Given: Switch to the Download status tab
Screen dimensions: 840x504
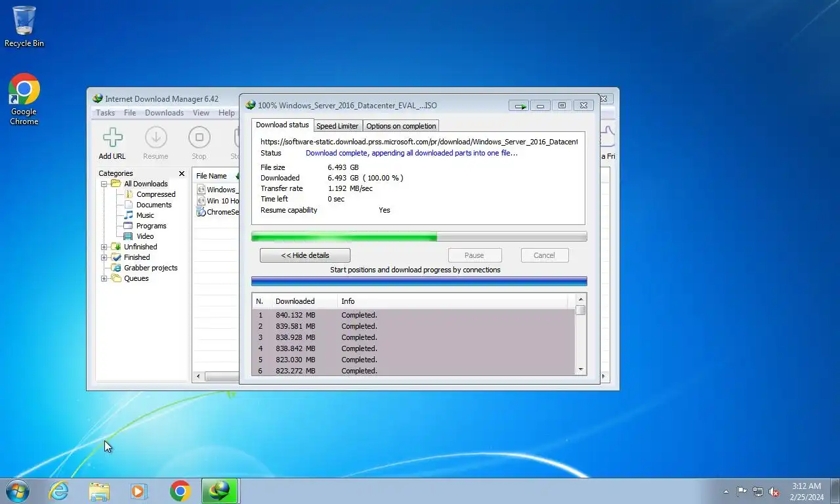Looking at the screenshot, I should [x=282, y=125].
